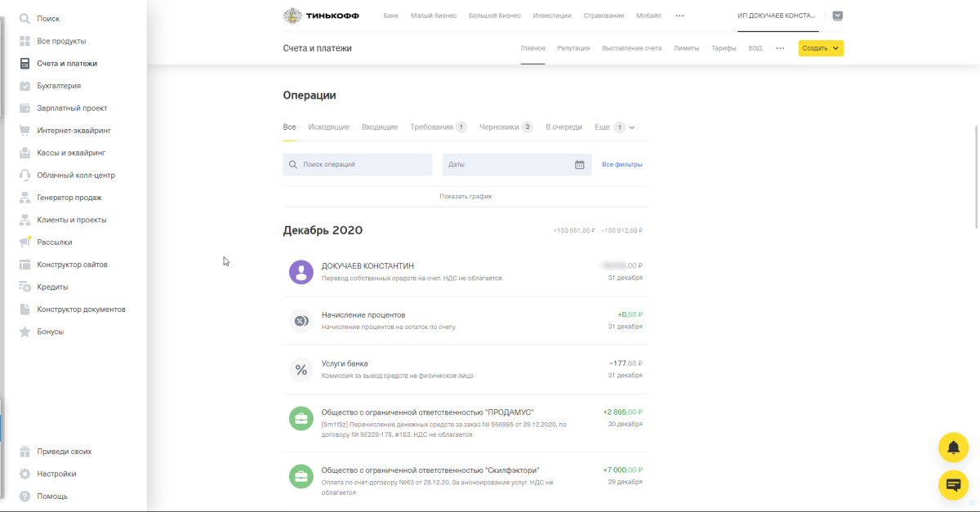Click the Конструктор сайтов icon
This screenshot has width=980, height=512.
24,265
